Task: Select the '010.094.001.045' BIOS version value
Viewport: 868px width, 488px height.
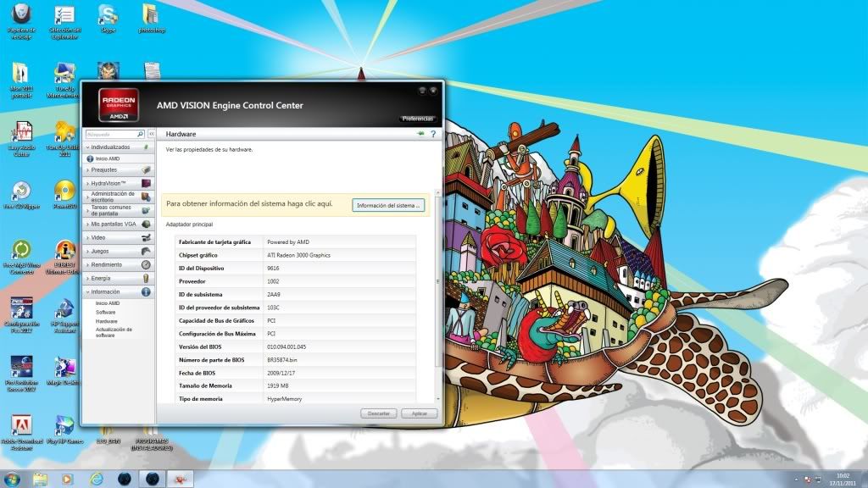Action: (x=287, y=347)
